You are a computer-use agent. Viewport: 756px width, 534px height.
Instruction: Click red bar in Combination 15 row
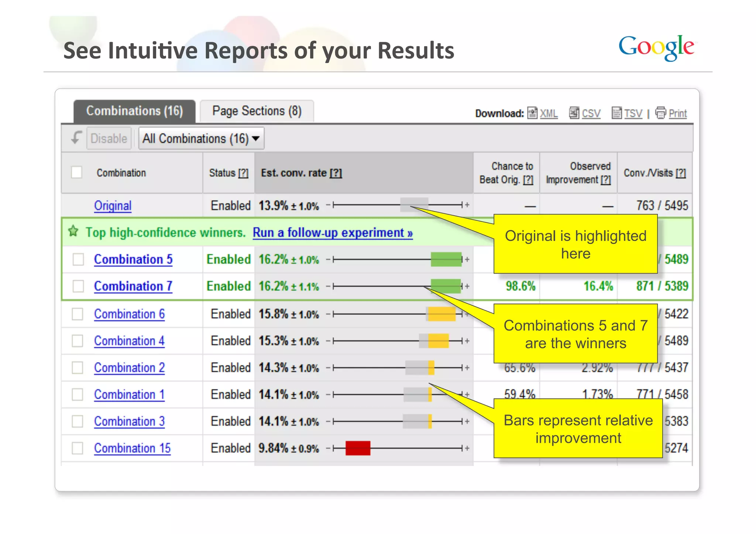[x=358, y=448]
